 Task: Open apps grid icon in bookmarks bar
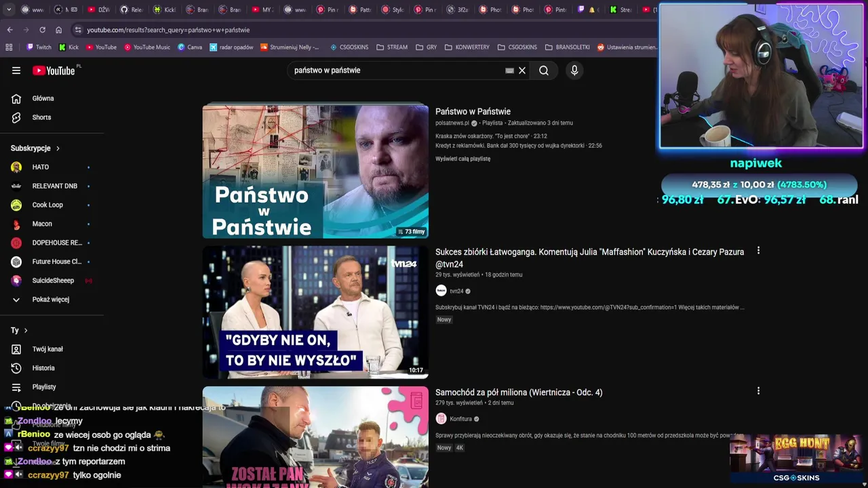[x=9, y=47]
